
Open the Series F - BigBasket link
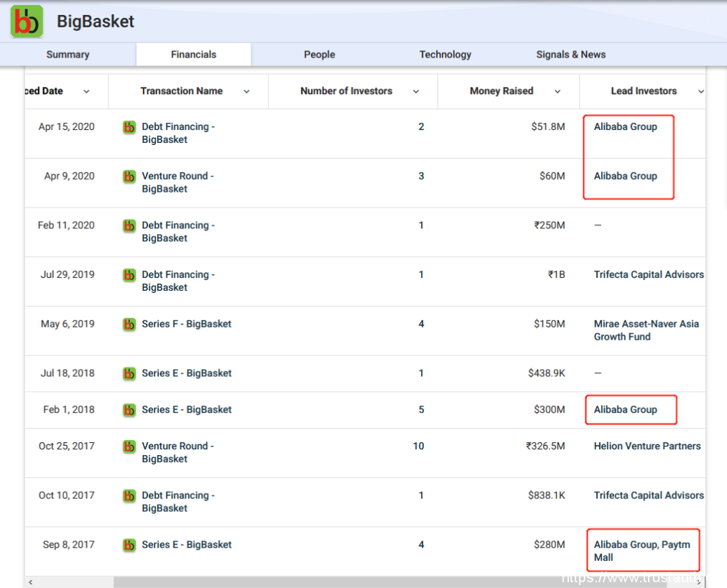pyautogui.click(x=186, y=324)
